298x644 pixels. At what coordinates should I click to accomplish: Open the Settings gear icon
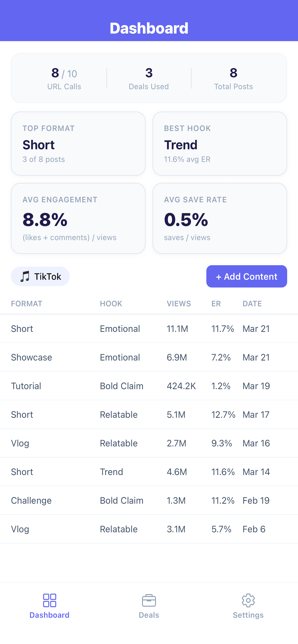[x=248, y=600]
